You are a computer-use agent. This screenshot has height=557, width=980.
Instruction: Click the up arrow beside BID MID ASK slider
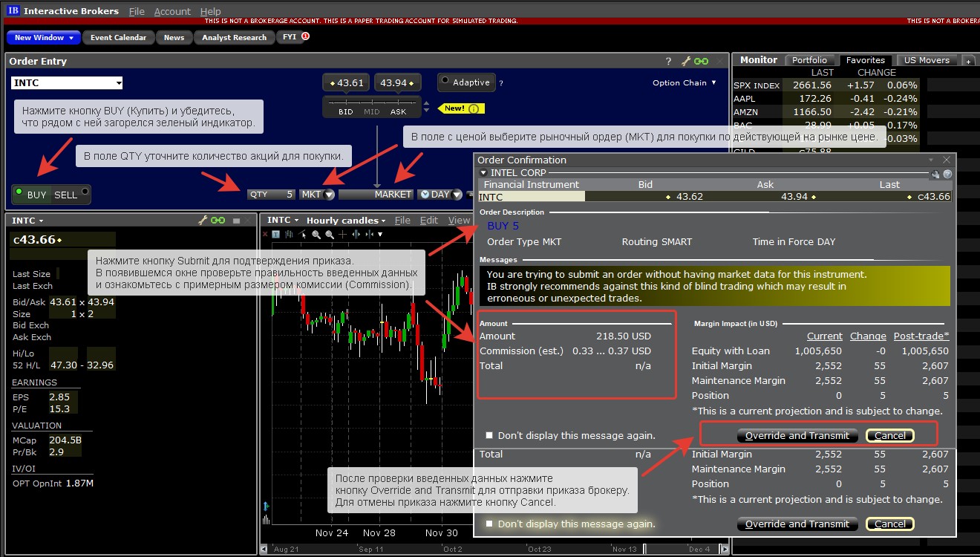(426, 103)
